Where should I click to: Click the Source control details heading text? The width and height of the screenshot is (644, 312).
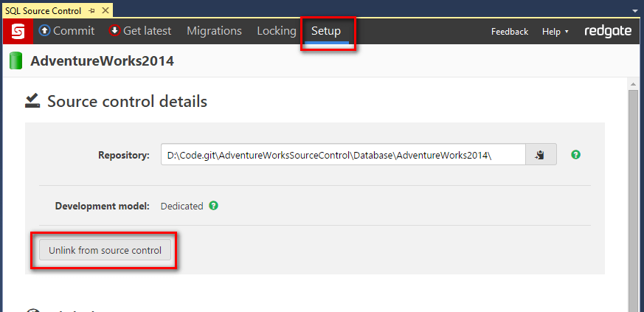(x=128, y=101)
